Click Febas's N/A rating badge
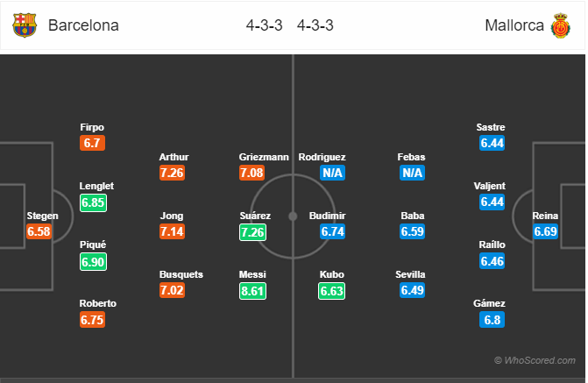 point(412,173)
